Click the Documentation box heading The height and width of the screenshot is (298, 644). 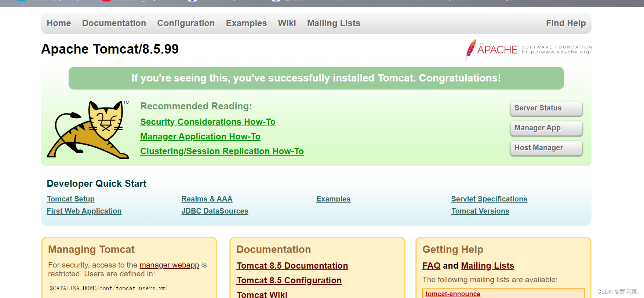(x=274, y=250)
